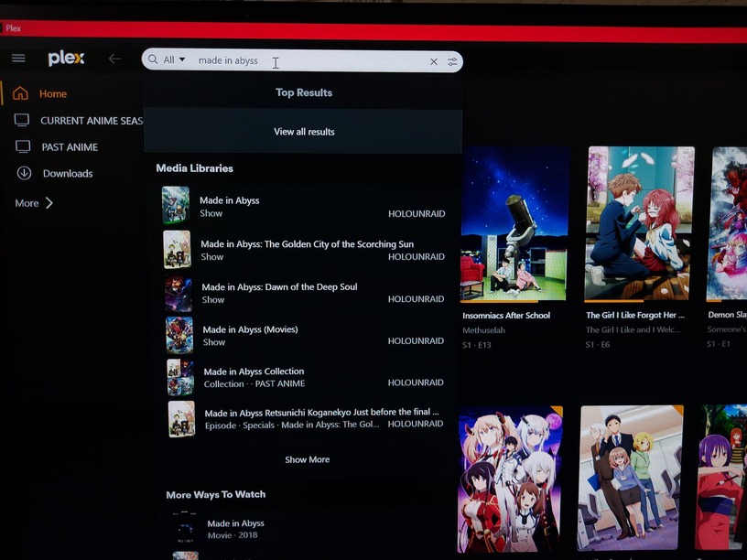This screenshot has height=560, width=747.
Task: Click Insomniacs After School title
Action: (x=506, y=316)
